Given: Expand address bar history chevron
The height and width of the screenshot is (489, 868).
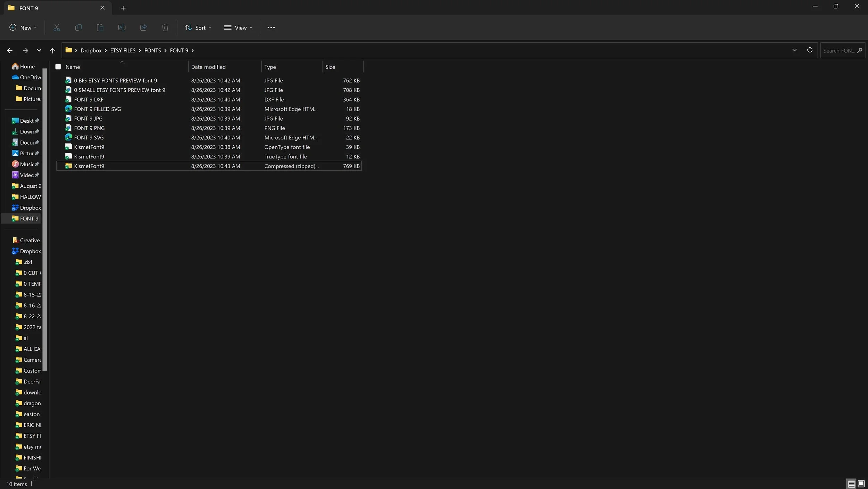Looking at the screenshot, I should point(794,50).
